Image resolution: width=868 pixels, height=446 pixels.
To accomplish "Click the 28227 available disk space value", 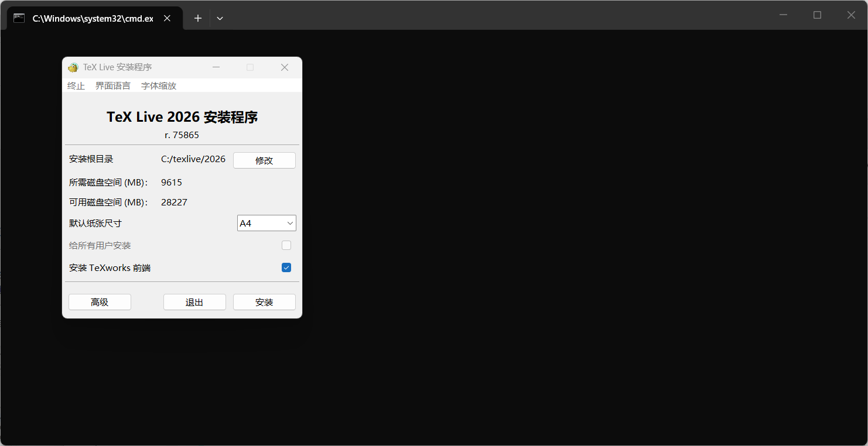I will point(174,203).
